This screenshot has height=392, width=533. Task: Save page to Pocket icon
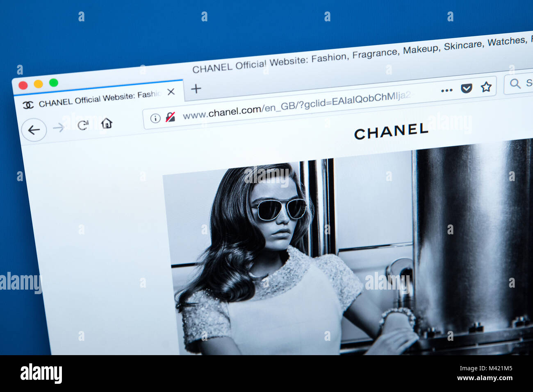point(466,88)
